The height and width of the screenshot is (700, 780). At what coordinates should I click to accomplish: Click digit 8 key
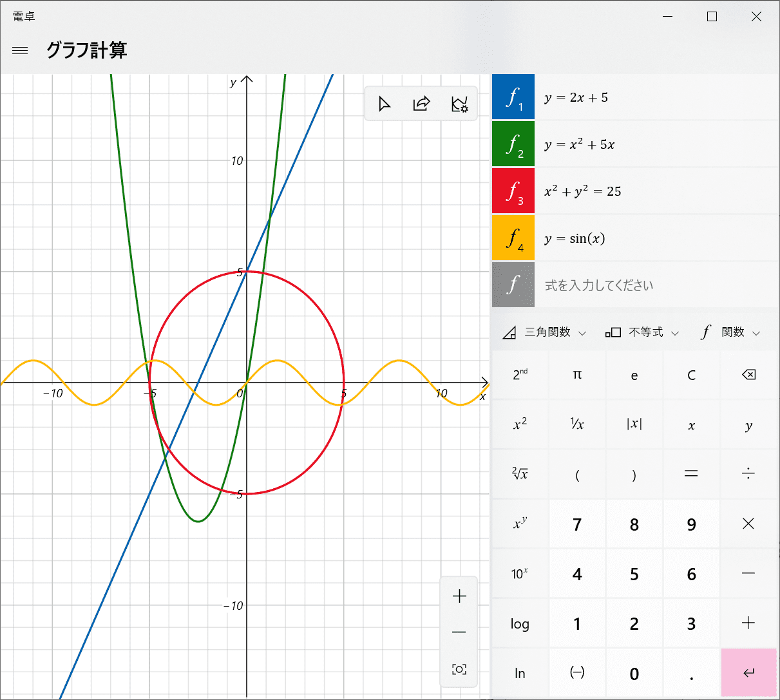pyautogui.click(x=634, y=524)
